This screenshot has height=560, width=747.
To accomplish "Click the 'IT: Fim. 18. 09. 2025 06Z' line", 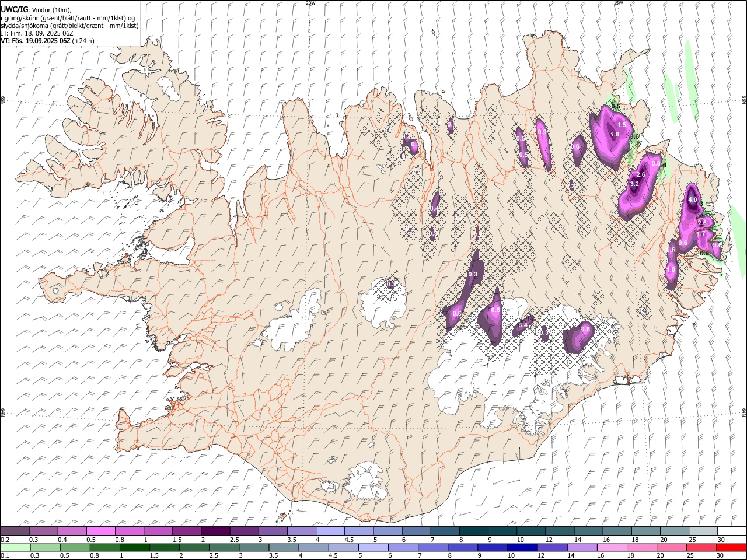I will point(37,33).
